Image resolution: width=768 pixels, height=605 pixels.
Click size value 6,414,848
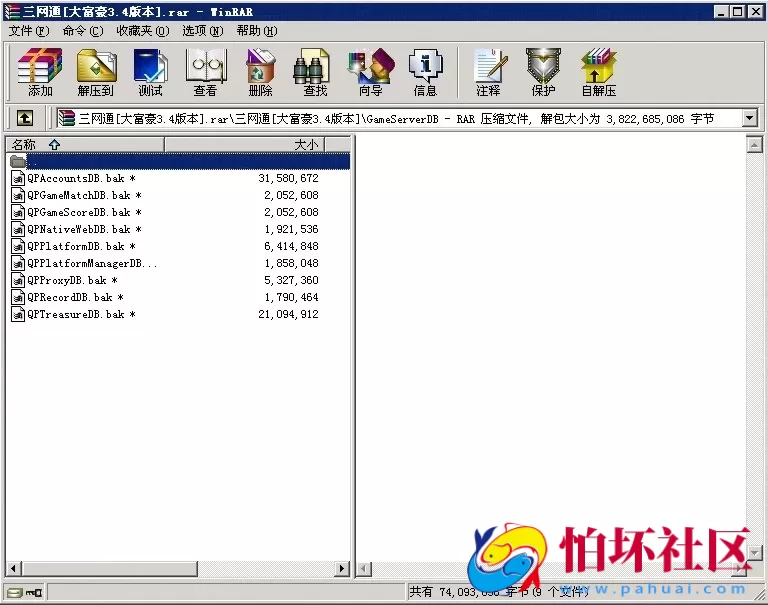(x=291, y=246)
